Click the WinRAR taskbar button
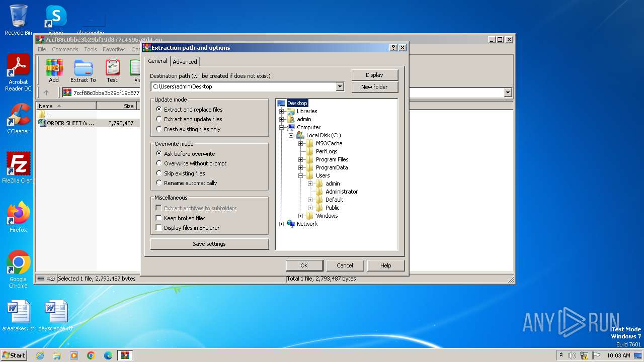This screenshot has width=644, height=362. click(x=125, y=355)
